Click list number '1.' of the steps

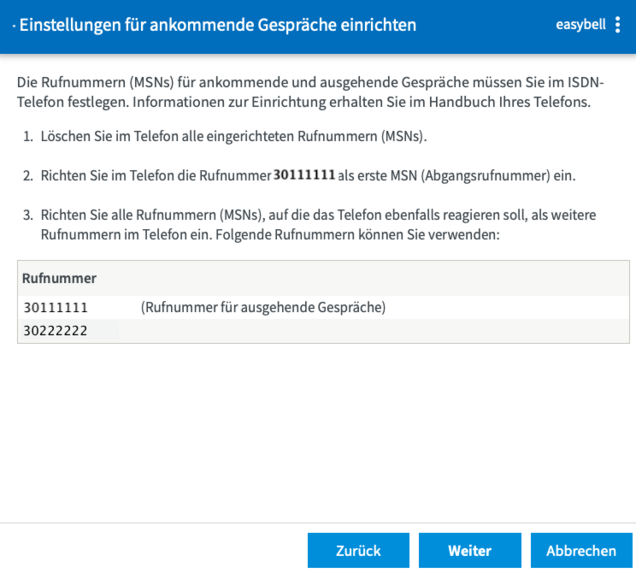tap(28, 136)
